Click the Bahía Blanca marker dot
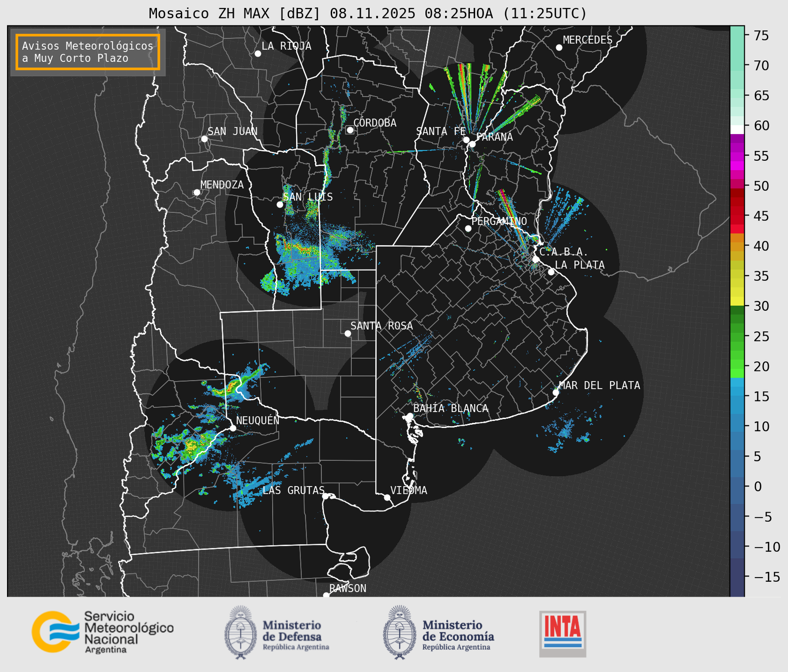Viewport: 788px width, 672px height. (410, 416)
